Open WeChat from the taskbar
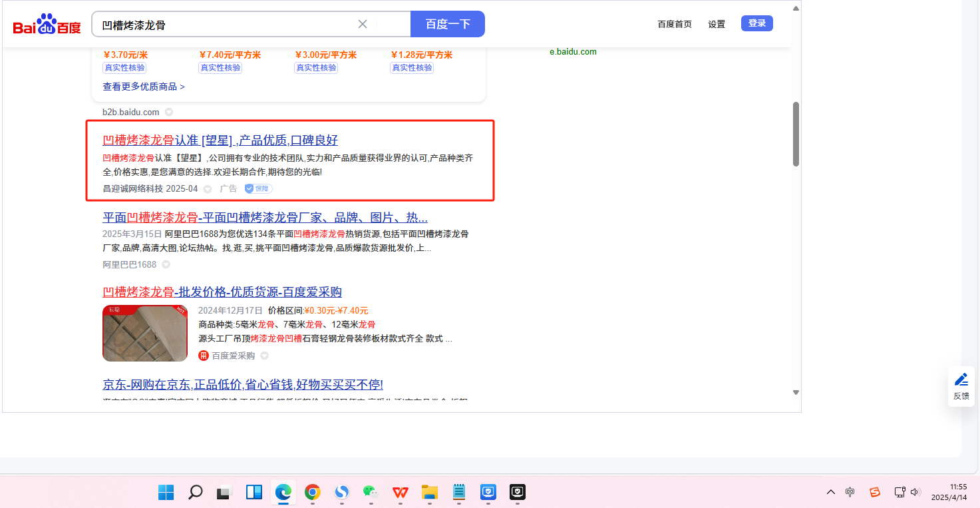This screenshot has height=508, width=980. point(371,492)
